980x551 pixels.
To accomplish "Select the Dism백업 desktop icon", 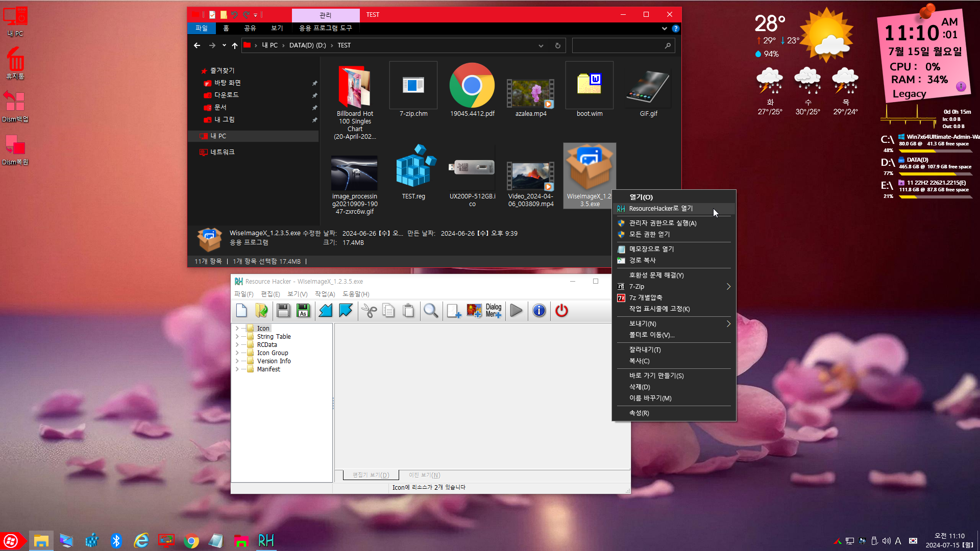I will 15,106.
